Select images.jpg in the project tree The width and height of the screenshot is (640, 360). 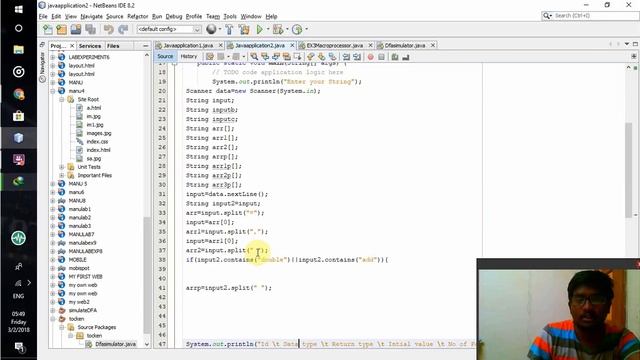[98, 133]
